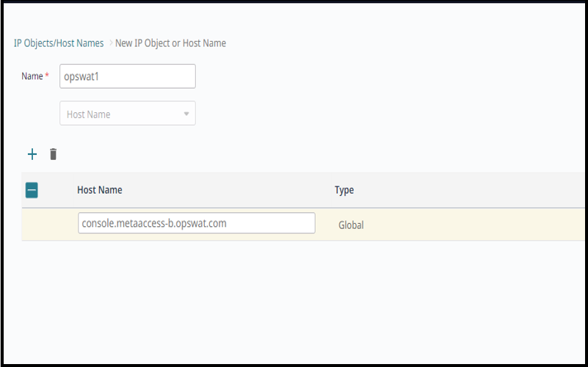Click the console.metaaccess-b.opswat.com host name input

point(197,223)
